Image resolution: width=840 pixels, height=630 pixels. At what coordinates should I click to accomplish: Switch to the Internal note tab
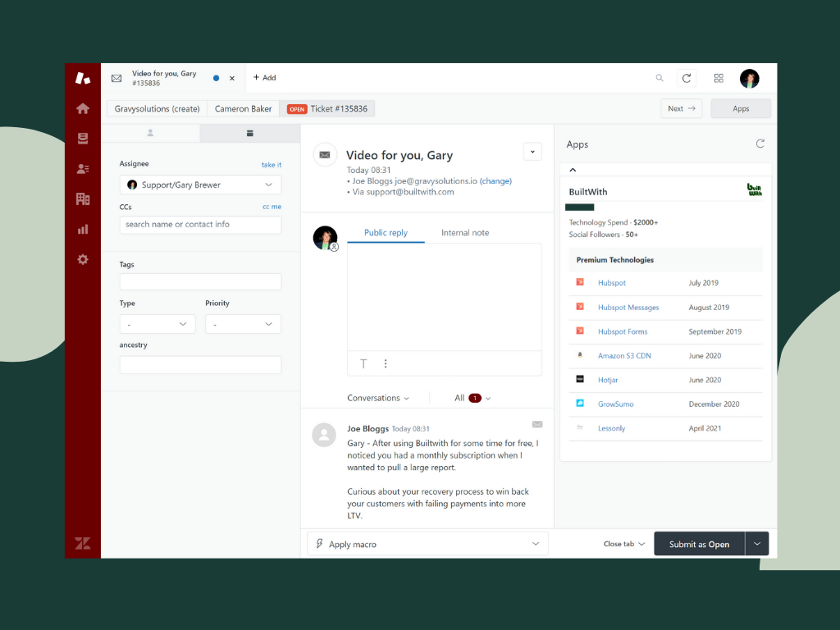click(x=464, y=233)
